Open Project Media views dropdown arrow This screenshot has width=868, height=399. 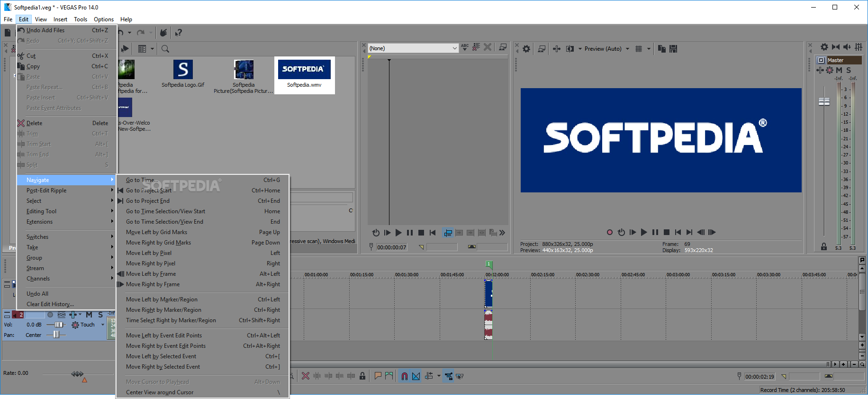point(152,49)
